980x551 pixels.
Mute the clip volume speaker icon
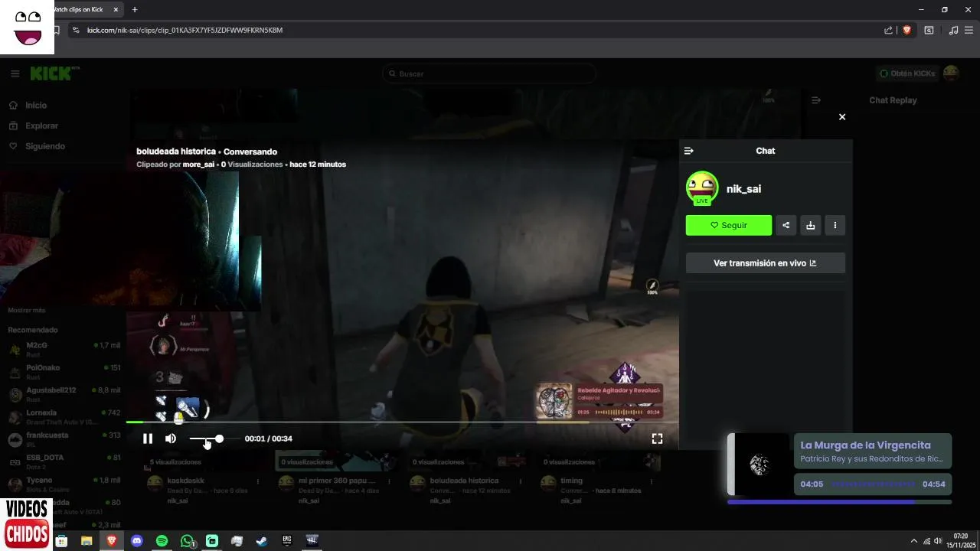point(171,439)
